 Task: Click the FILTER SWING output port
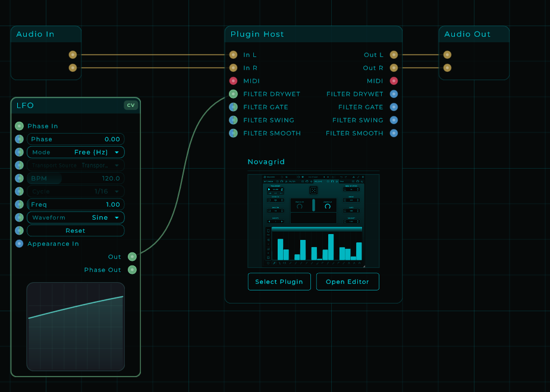[394, 120]
